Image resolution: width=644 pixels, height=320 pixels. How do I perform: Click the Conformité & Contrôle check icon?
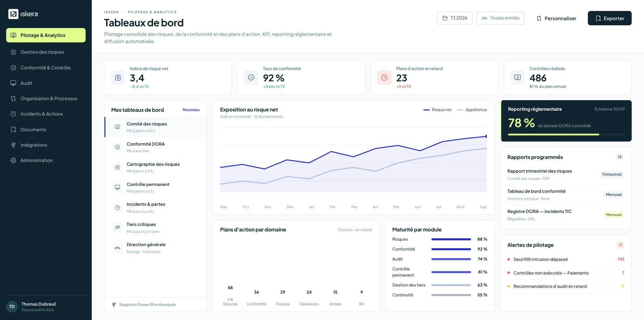pyautogui.click(x=13, y=68)
